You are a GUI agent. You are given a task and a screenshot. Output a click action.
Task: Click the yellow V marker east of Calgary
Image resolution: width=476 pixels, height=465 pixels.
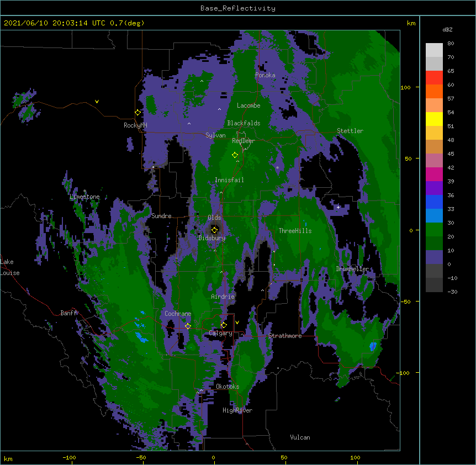(237, 323)
